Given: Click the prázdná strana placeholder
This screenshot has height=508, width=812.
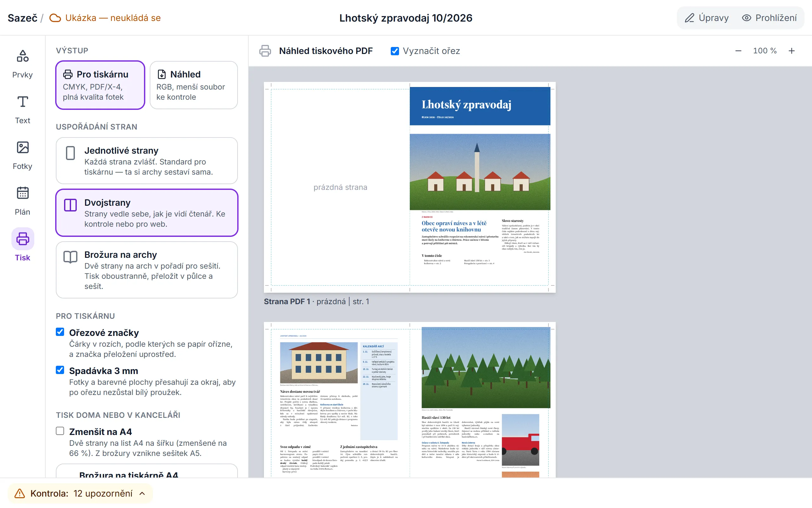Looking at the screenshot, I should [x=340, y=187].
